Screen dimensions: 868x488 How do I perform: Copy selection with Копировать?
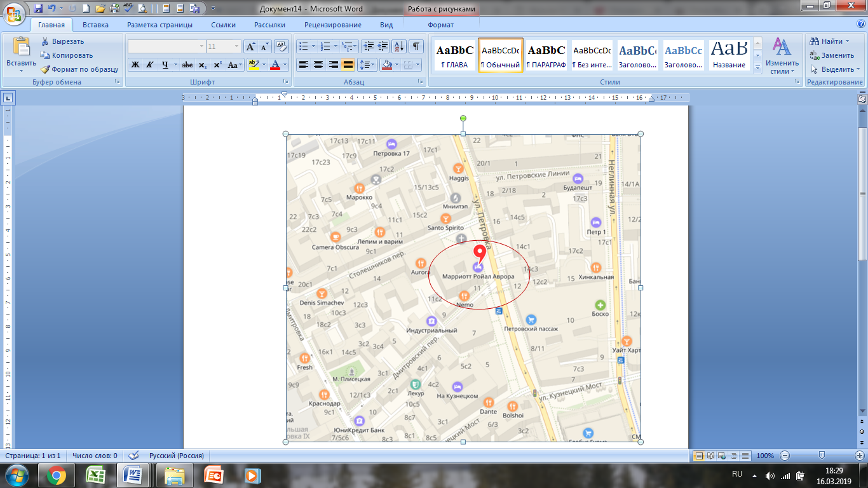67,55
